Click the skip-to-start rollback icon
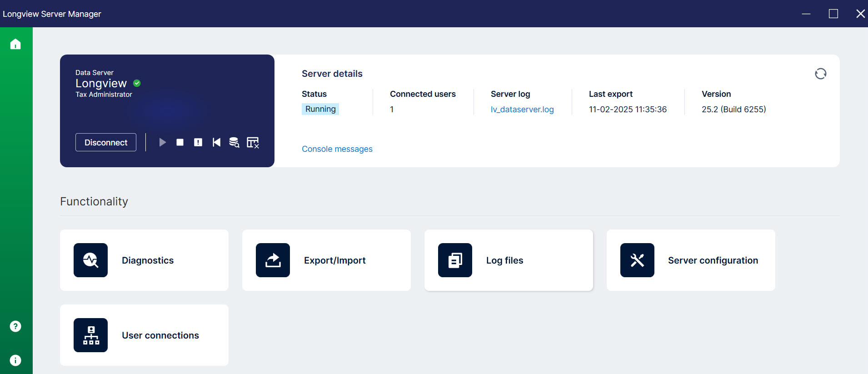Image resolution: width=868 pixels, height=374 pixels. (216, 143)
